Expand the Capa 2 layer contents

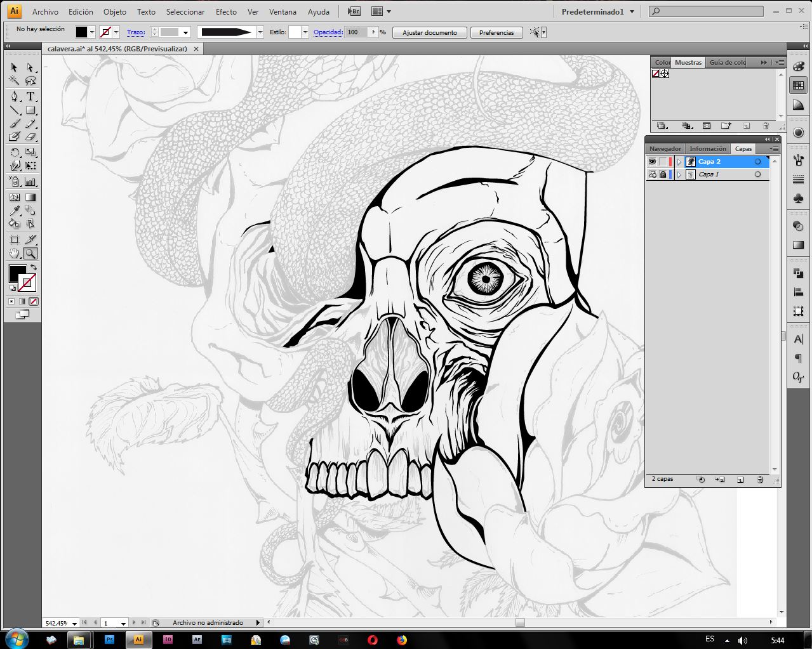pos(679,162)
